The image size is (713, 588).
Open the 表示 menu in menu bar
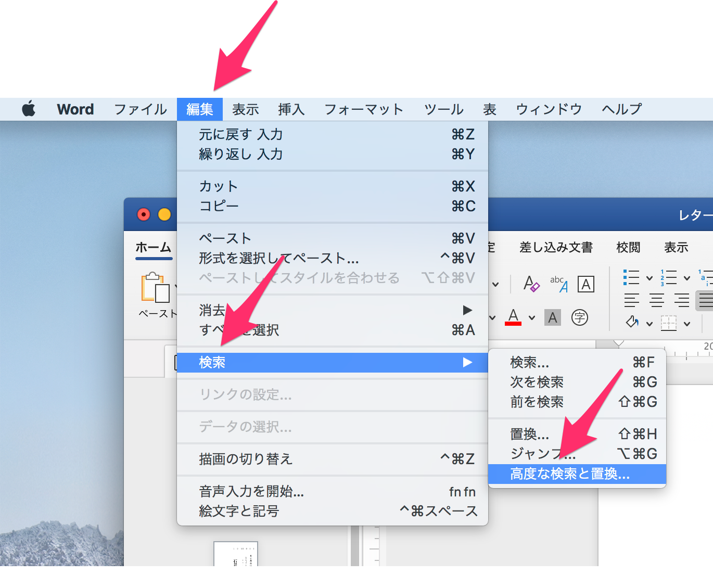(x=246, y=109)
